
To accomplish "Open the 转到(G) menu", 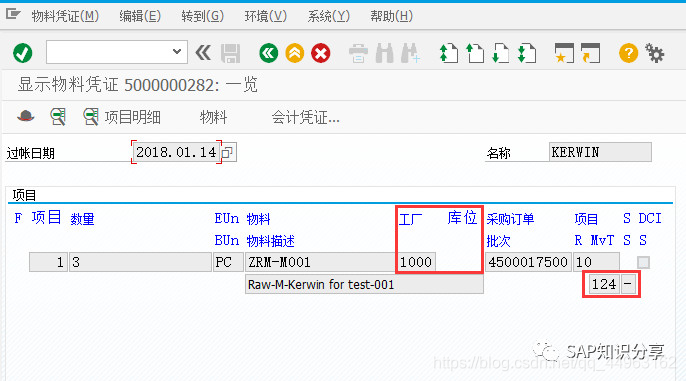I will click(203, 16).
